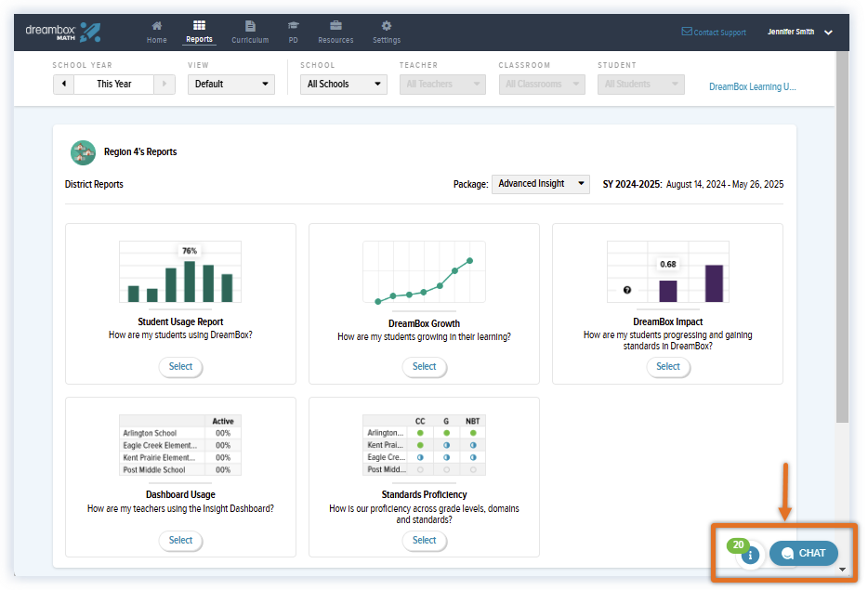
Task: Click the Settings menu label
Action: pyautogui.click(x=387, y=40)
